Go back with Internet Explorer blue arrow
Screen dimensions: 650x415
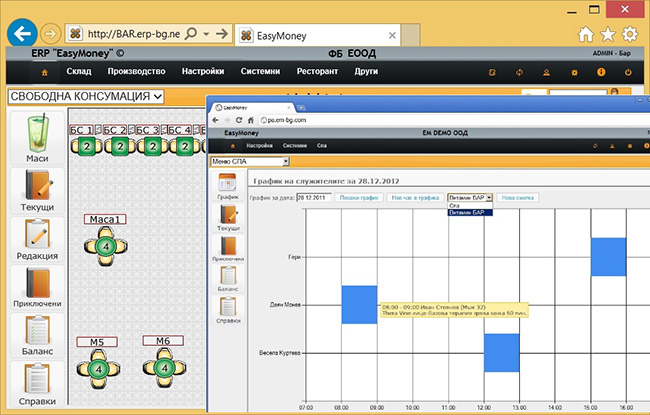[x=22, y=33]
